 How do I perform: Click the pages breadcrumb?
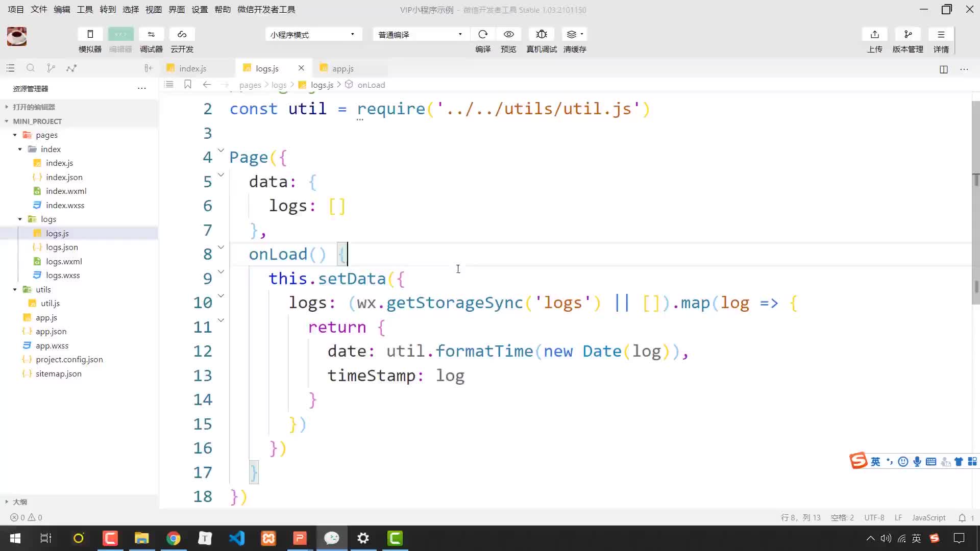(250, 85)
